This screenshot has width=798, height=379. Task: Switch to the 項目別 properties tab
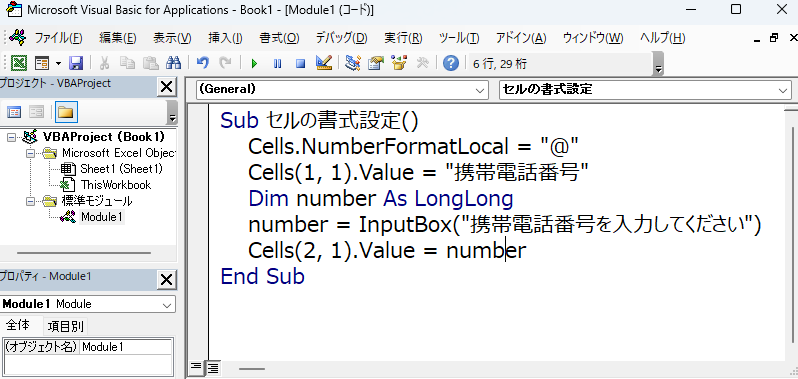66,326
